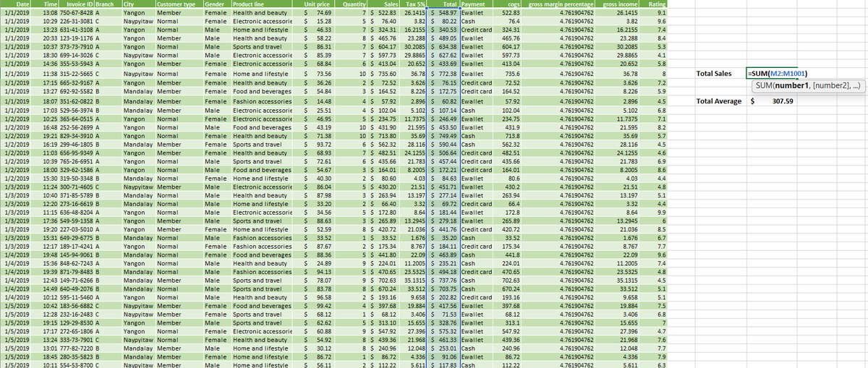The image size is (868, 368).
Task: Click invoice ID 848-62-7243
Action: coord(75,262)
